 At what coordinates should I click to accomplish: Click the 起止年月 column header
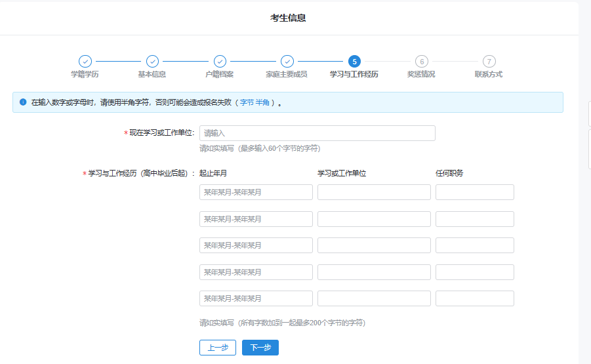tap(213, 173)
